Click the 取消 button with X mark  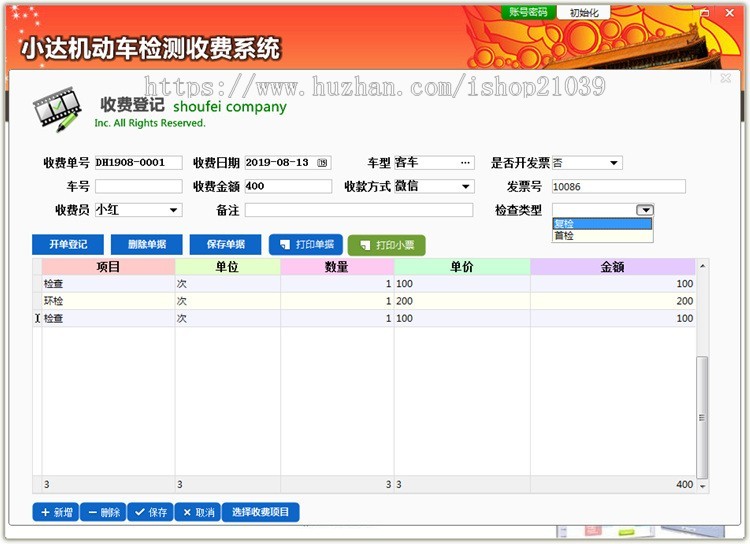pos(198,512)
